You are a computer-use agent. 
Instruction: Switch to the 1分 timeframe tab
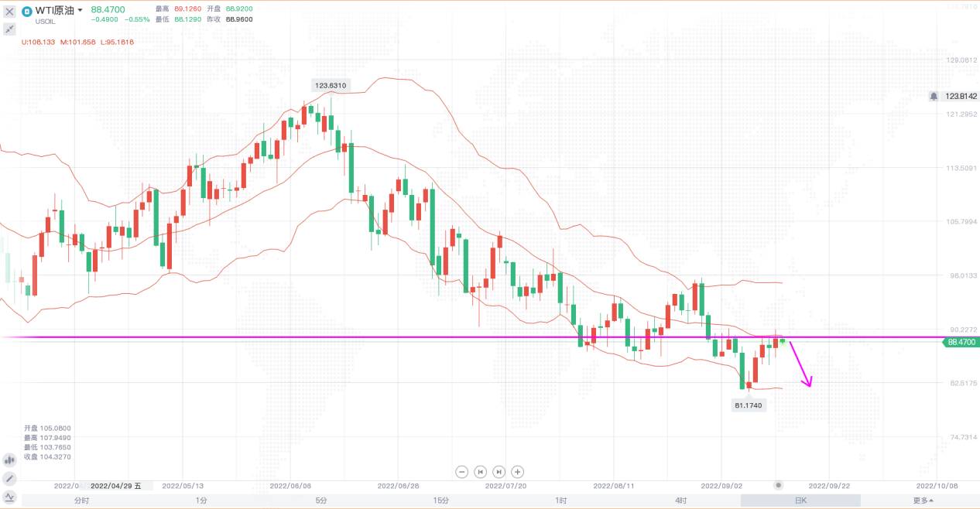201,500
